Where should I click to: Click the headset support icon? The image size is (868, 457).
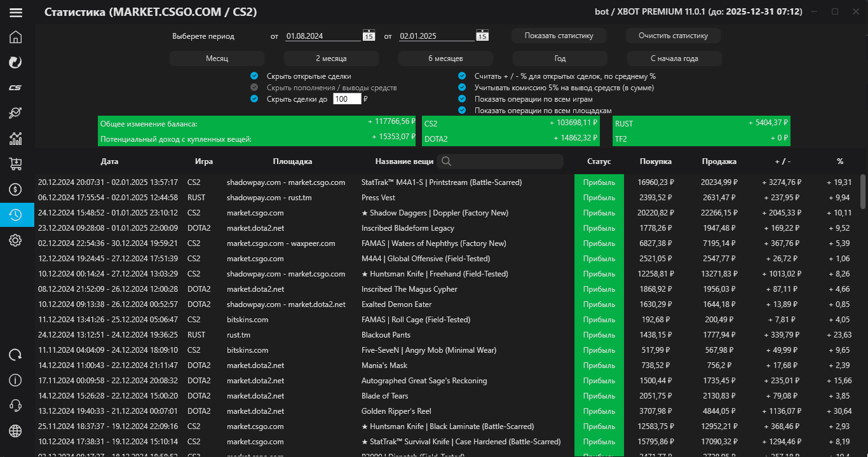(x=16, y=406)
